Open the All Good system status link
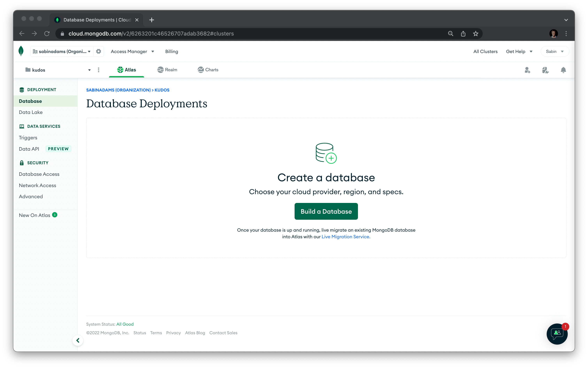 [x=125, y=324]
